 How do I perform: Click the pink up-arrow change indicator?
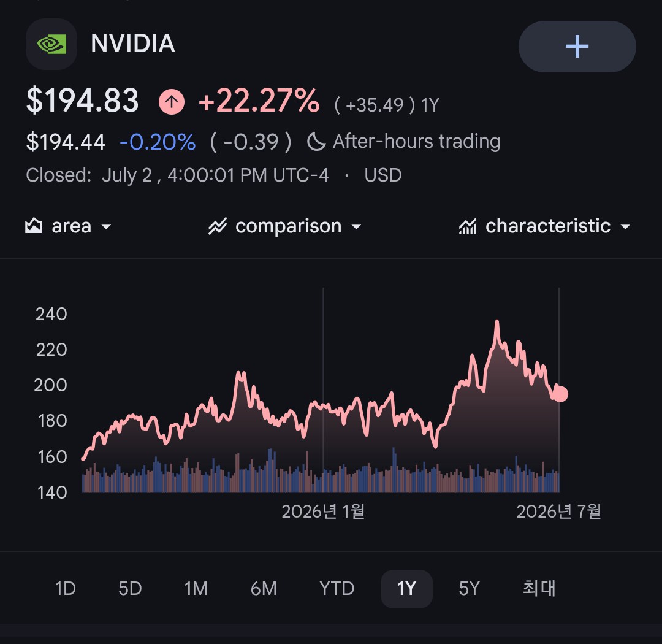coord(172,102)
